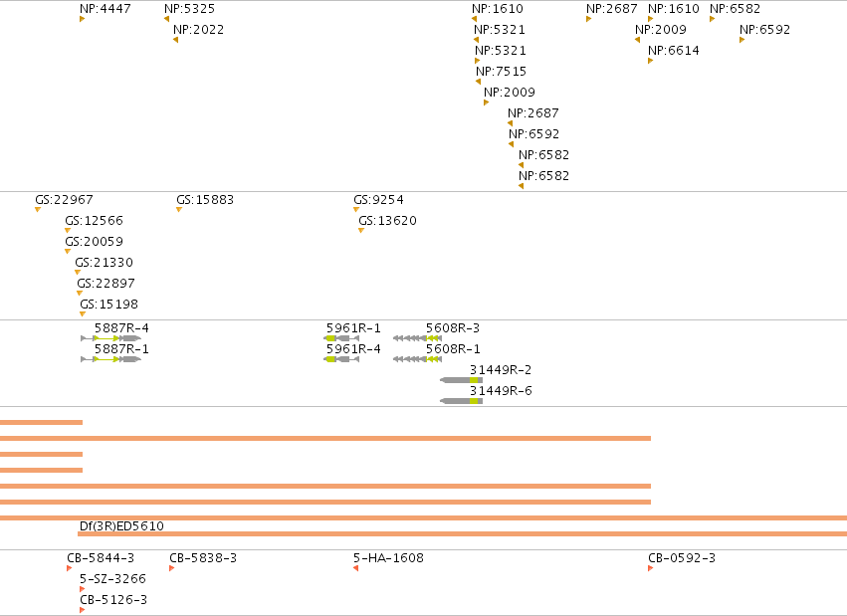Select the 5887R-4 gene model glyph

click(110, 338)
